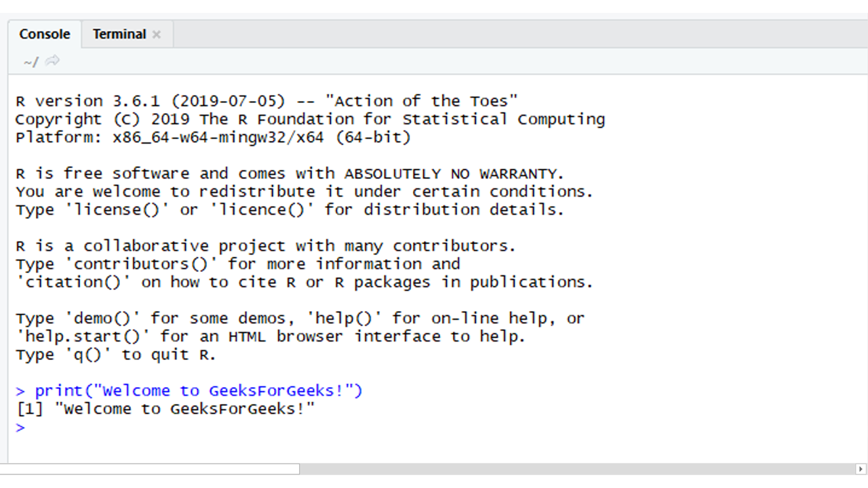Click the [1] "Welcome to GeeksForGeeks!" output line

click(165, 409)
